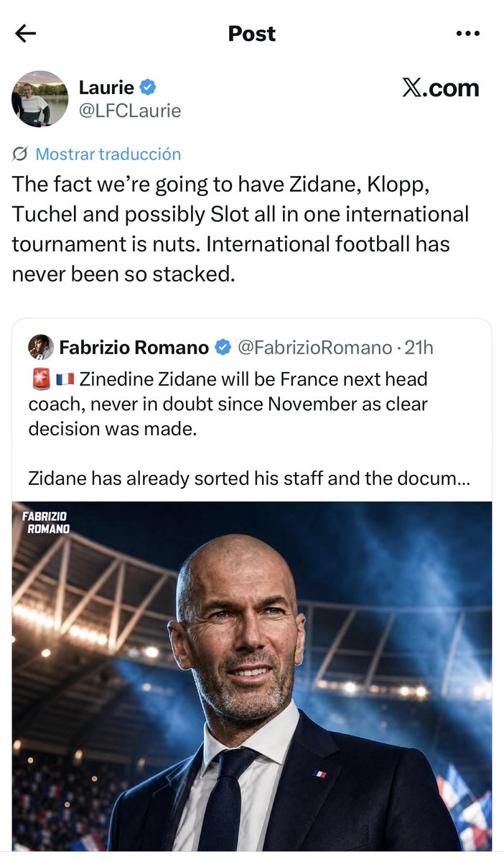This screenshot has height=862, width=504.
Task: Tap Fabrizio Romano's verified badge
Action: click(223, 348)
